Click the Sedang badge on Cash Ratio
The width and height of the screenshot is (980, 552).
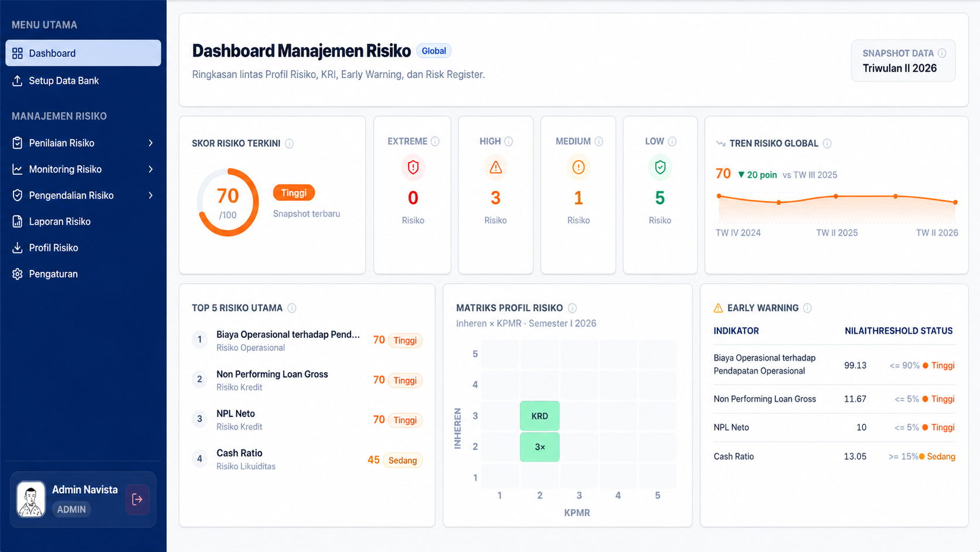403,460
